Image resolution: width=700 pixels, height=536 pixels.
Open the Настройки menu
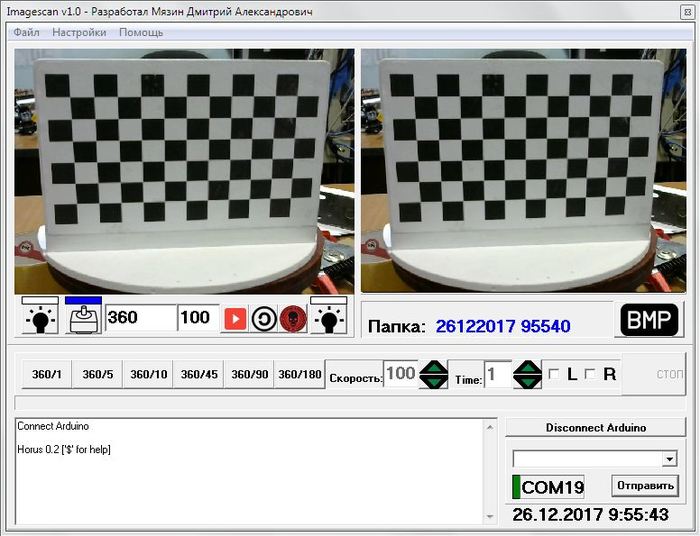click(79, 32)
